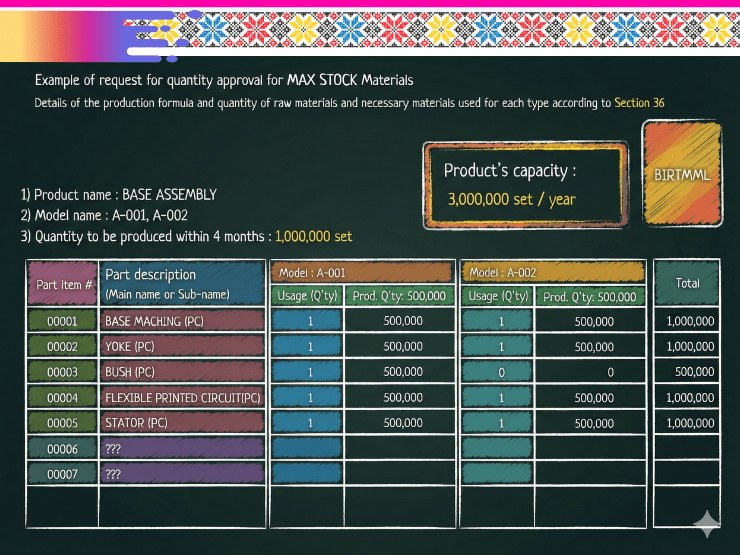The height and width of the screenshot is (555, 740).
Task: Click the 3,000,000 set / year value
Action: click(511, 199)
